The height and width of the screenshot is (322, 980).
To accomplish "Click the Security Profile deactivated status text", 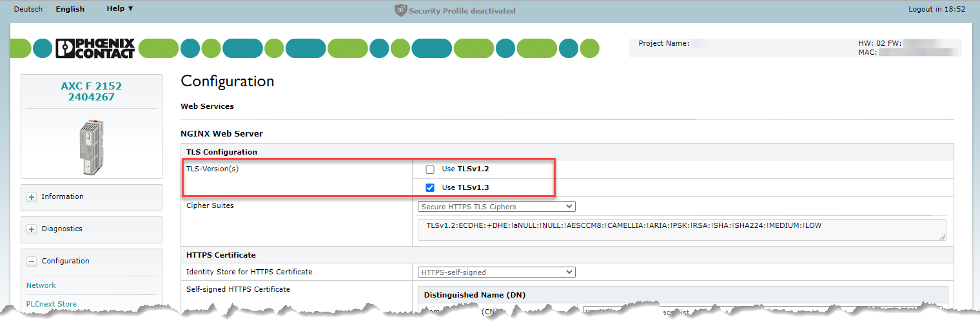I will click(x=462, y=11).
